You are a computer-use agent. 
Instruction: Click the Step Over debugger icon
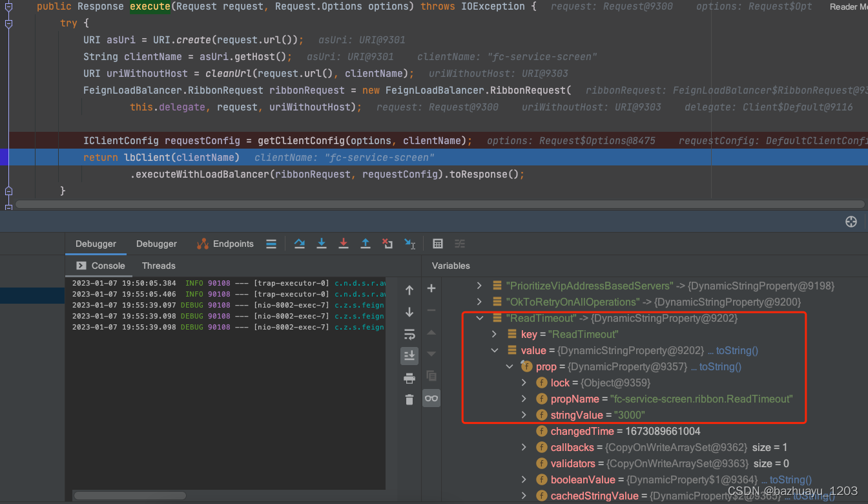pos(300,244)
